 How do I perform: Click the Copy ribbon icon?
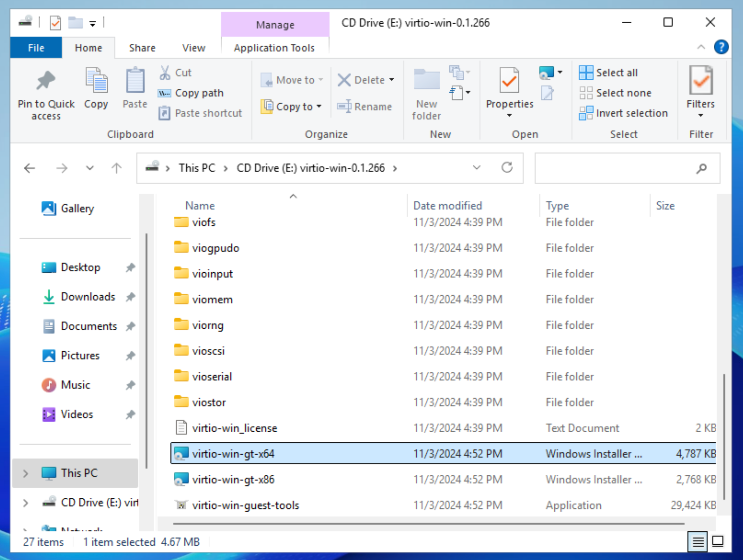pyautogui.click(x=96, y=80)
